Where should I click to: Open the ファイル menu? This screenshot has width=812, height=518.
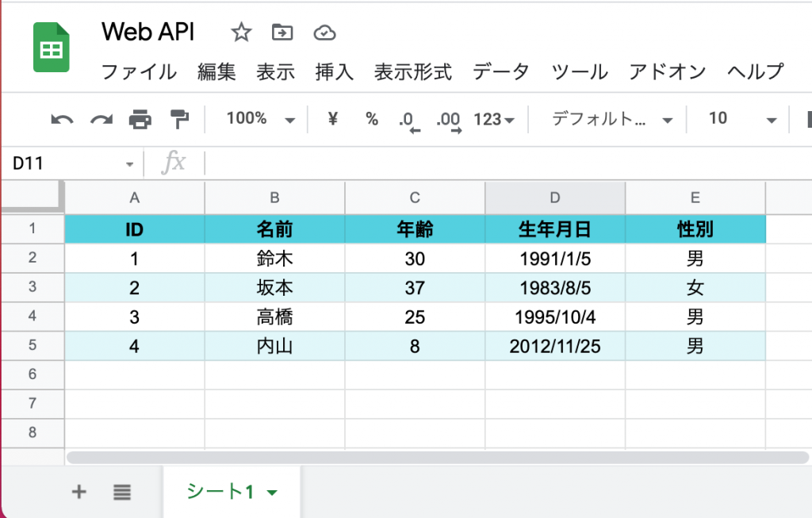click(x=139, y=71)
